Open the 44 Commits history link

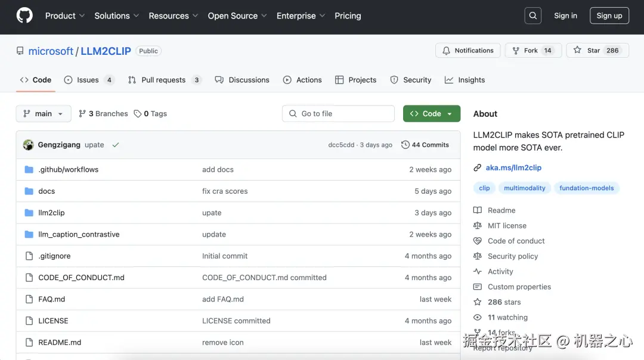425,145
